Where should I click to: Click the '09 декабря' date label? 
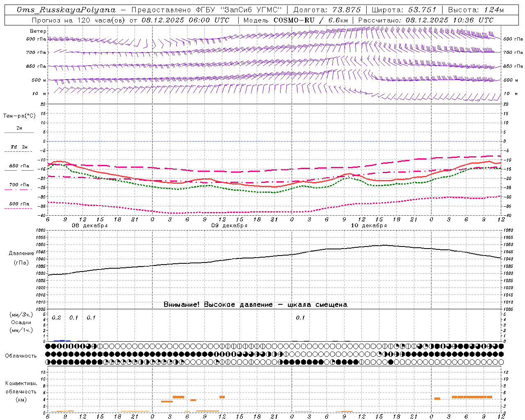(229, 226)
